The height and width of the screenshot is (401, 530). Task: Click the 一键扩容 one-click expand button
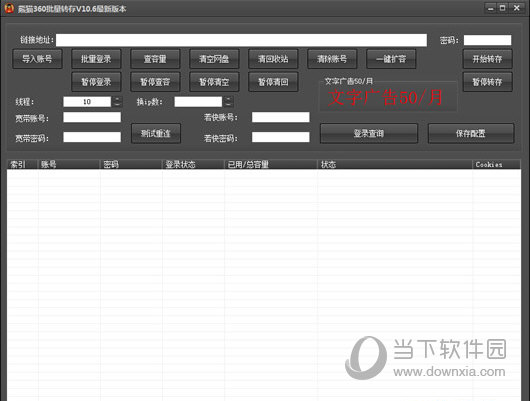[391, 59]
